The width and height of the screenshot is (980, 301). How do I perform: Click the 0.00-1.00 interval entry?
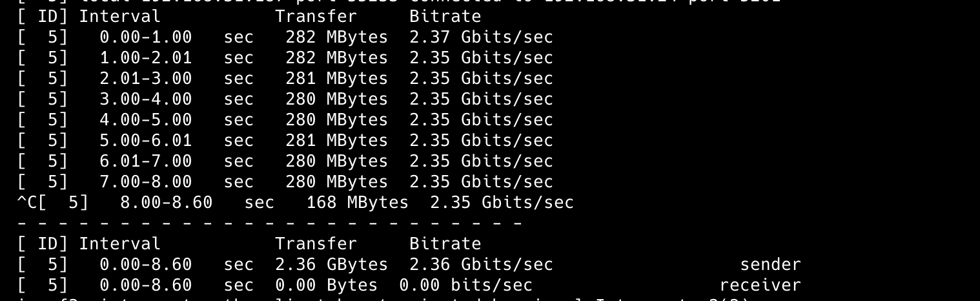tap(145, 37)
